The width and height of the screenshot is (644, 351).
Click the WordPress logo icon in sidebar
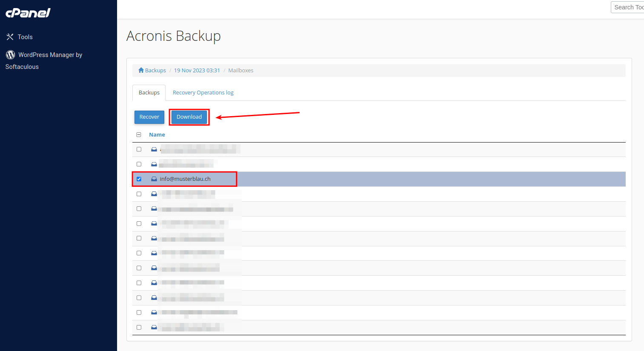point(11,55)
